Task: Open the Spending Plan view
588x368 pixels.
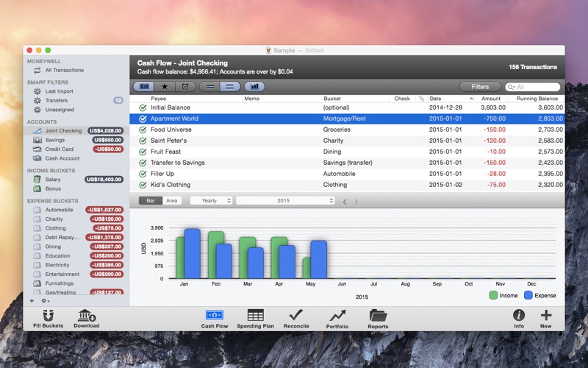Action: [x=255, y=316]
